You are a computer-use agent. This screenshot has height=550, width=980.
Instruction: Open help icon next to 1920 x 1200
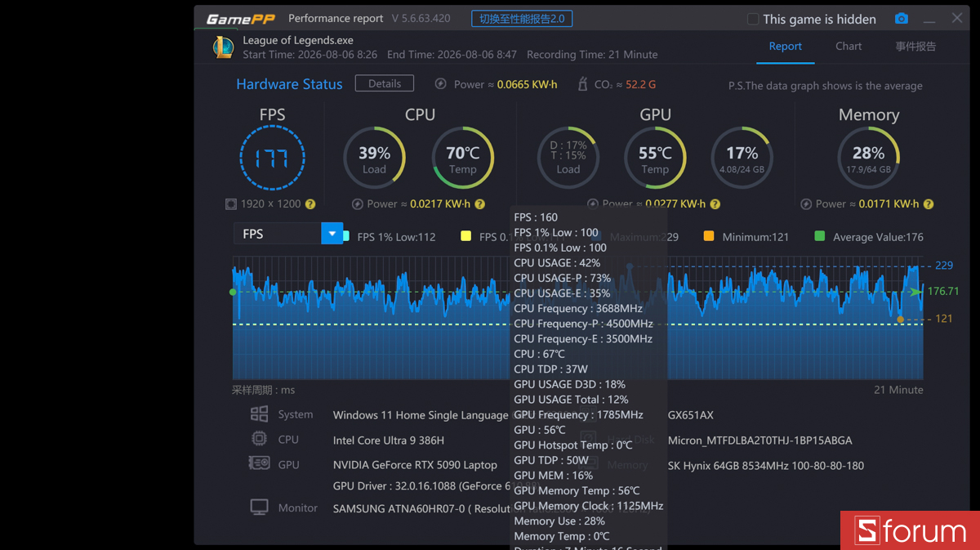(310, 204)
